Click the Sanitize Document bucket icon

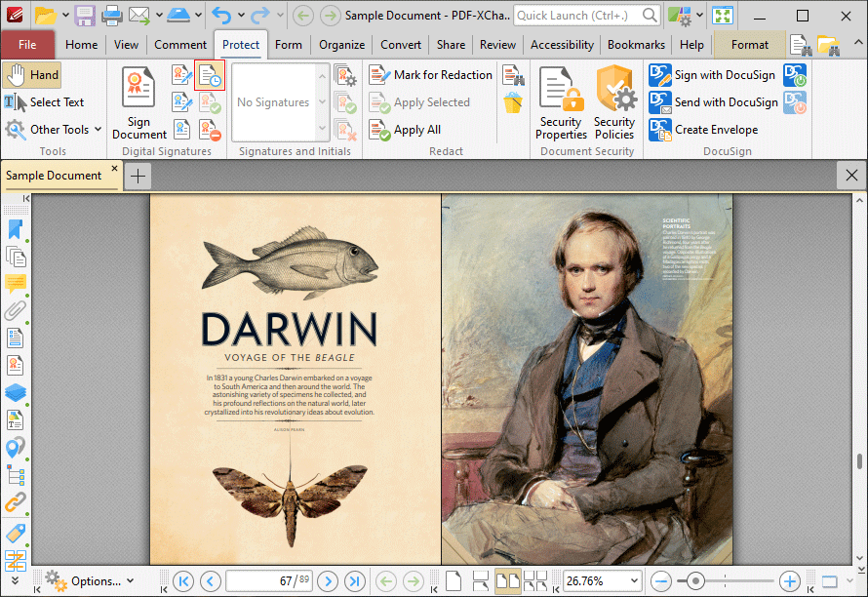point(513,102)
